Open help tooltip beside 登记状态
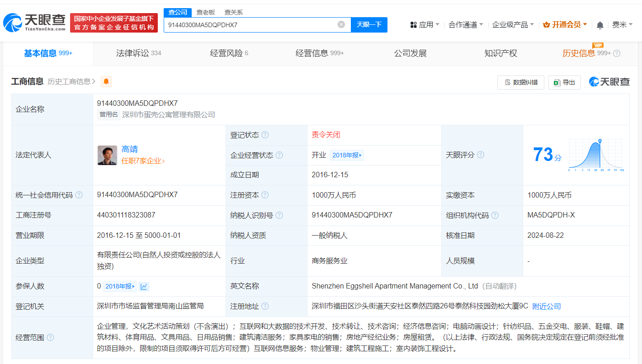642x364 pixels. [265, 135]
